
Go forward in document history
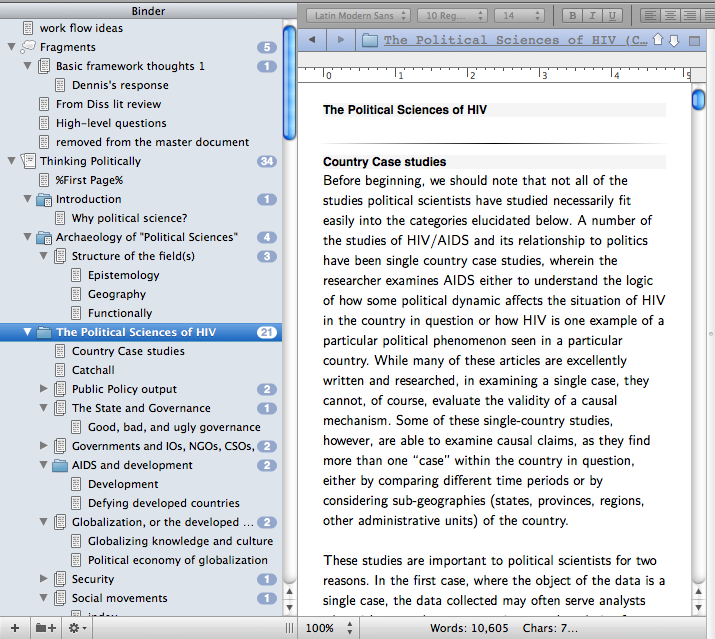pyautogui.click(x=341, y=40)
